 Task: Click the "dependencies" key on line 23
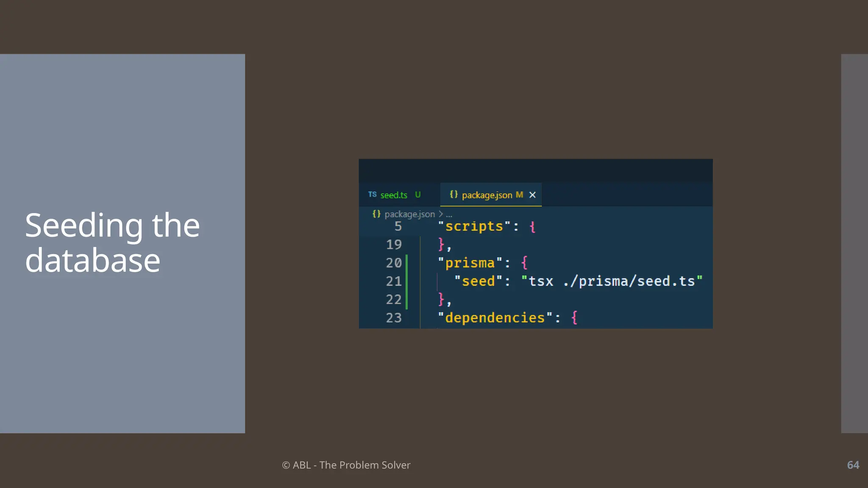(495, 318)
